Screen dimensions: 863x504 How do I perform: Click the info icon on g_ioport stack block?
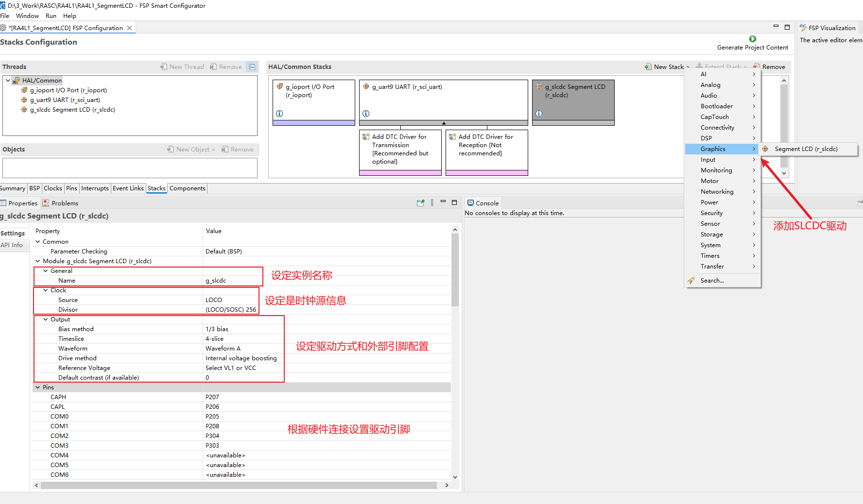(279, 114)
